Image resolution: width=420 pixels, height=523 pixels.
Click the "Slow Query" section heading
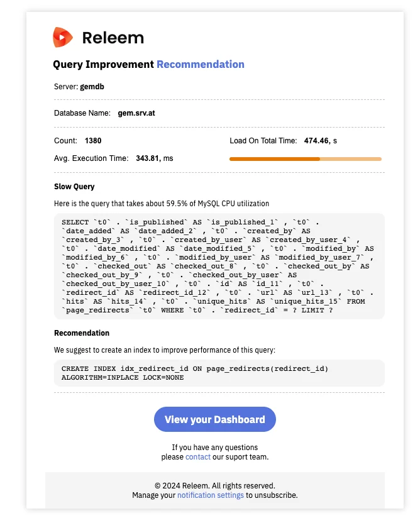pyautogui.click(x=74, y=187)
